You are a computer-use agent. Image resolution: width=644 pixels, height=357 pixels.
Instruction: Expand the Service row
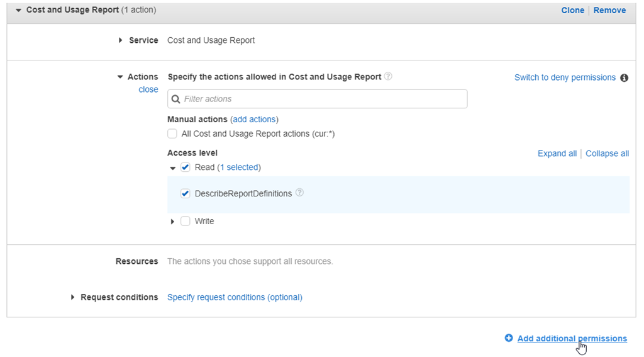point(121,40)
